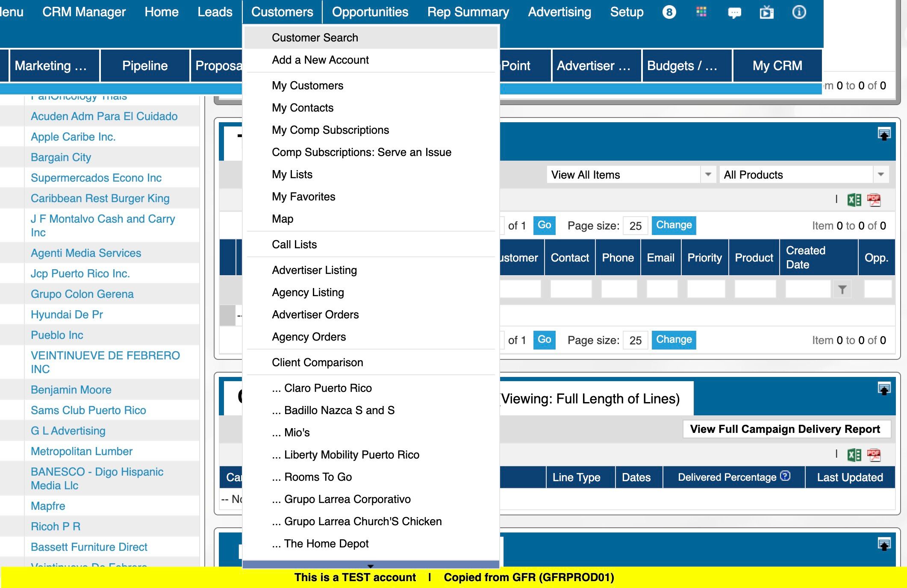This screenshot has height=588, width=907.
Task: Collapse the top panel using the arrow icon
Action: point(884,134)
